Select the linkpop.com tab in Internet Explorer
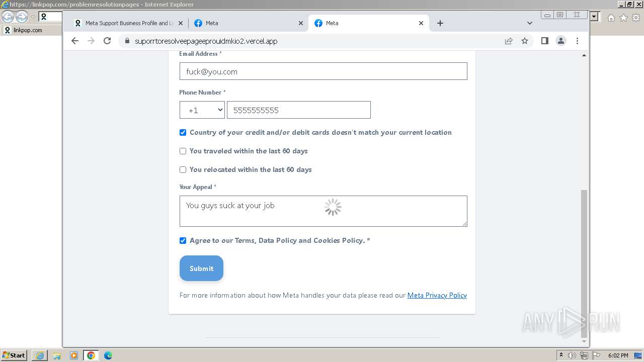Viewport: 644px width, 362px height. (x=31, y=30)
